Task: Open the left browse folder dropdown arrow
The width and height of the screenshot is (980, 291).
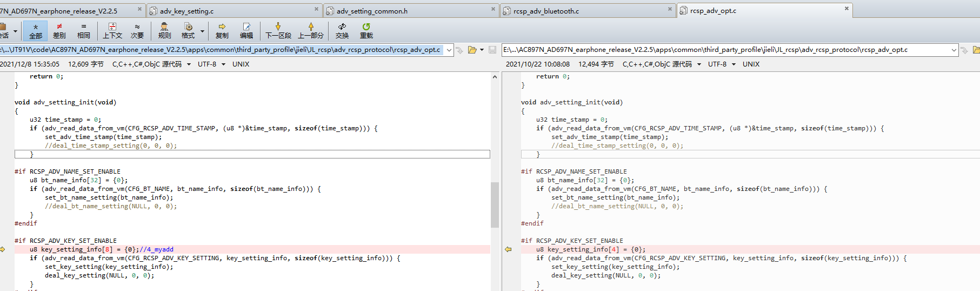Action: pyautogui.click(x=482, y=50)
